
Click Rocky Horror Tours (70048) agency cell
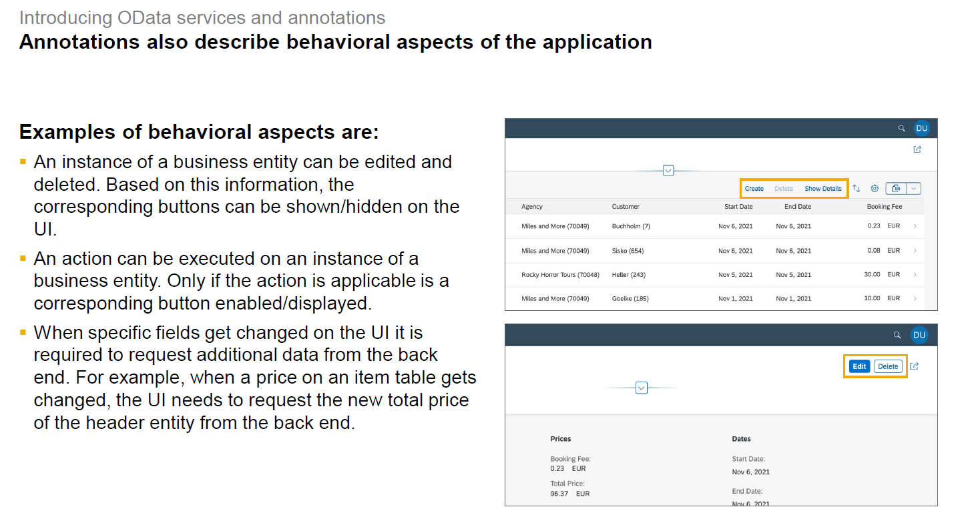(560, 275)
